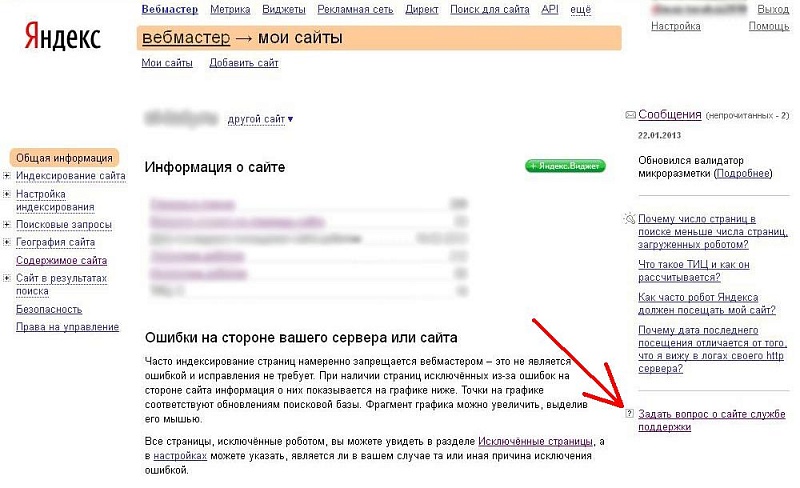
Task: Open the Мои сайты link
Action: point(167,63)
